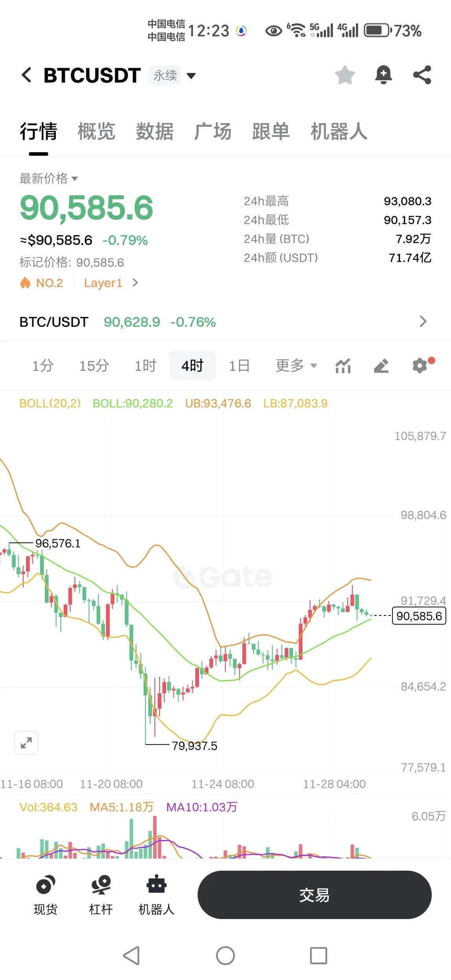451x980 pixels.
Task: Select the 15分 chart interval
Action: (x=94, y=366)
